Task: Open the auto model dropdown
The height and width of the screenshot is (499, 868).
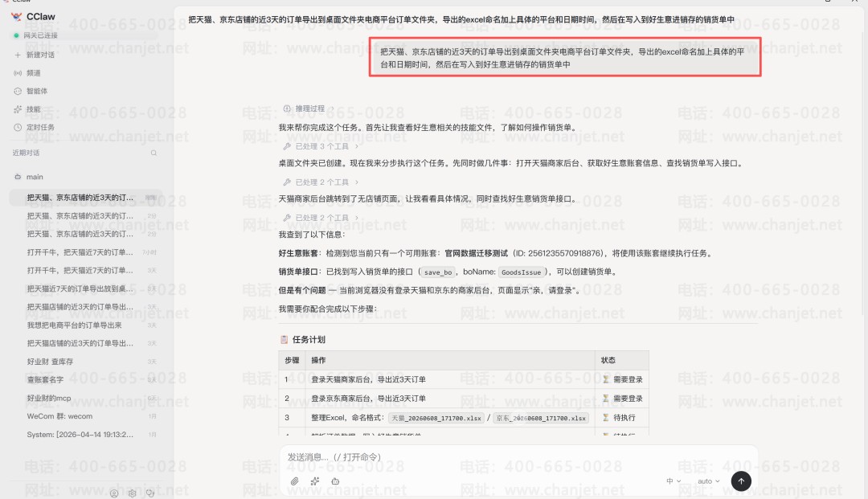Action: (x=709, y=481)
